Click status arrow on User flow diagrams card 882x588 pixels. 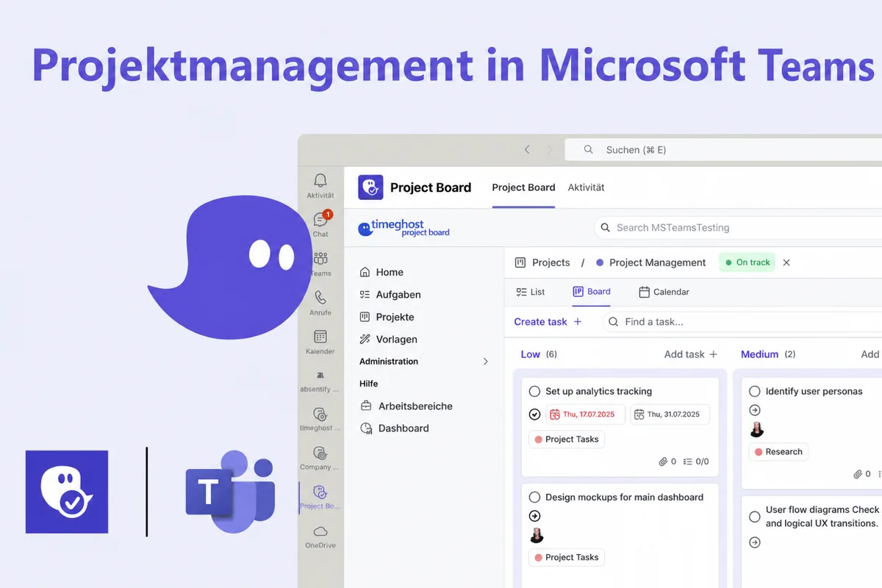coord(755,542)
